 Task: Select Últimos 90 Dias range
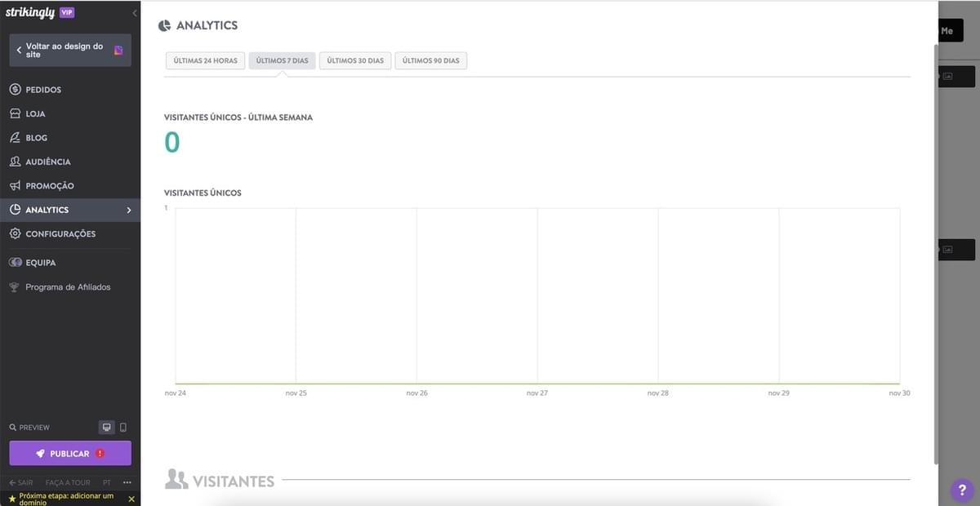431,61
